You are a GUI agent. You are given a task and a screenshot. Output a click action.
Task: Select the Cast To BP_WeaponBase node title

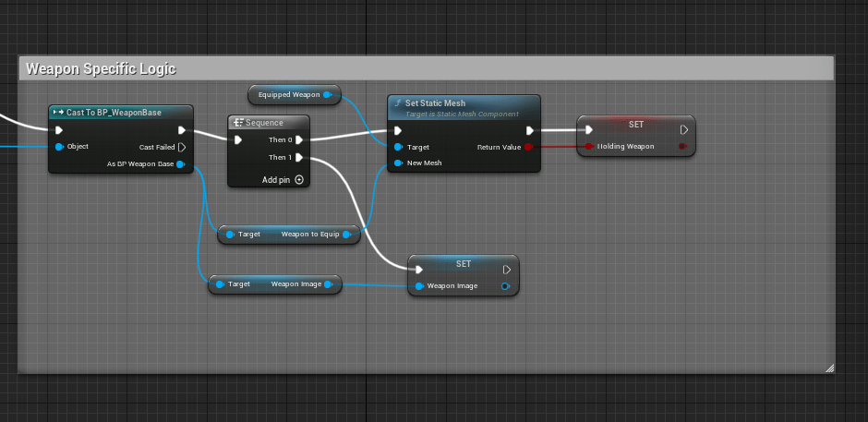(x=114, y=113)
